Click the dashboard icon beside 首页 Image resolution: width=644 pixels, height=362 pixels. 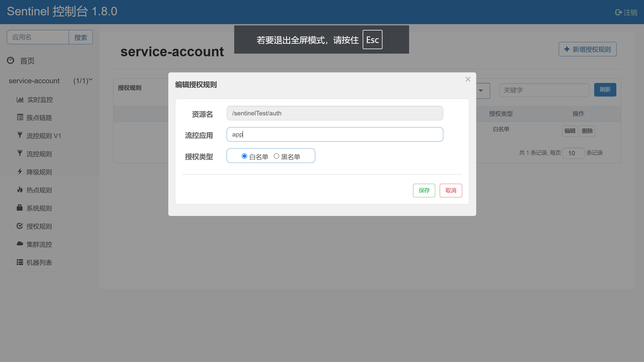point(11,60)
